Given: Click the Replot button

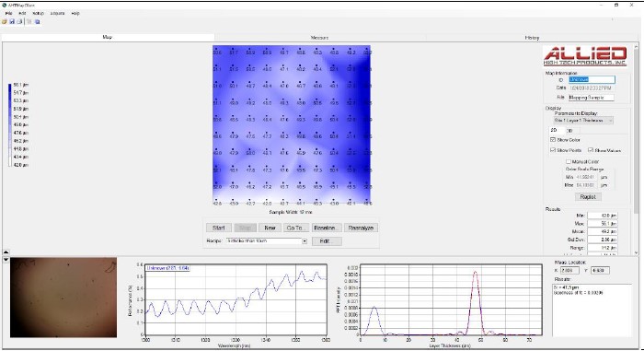Looking at the screenshot, I should (x=588, y=197).
